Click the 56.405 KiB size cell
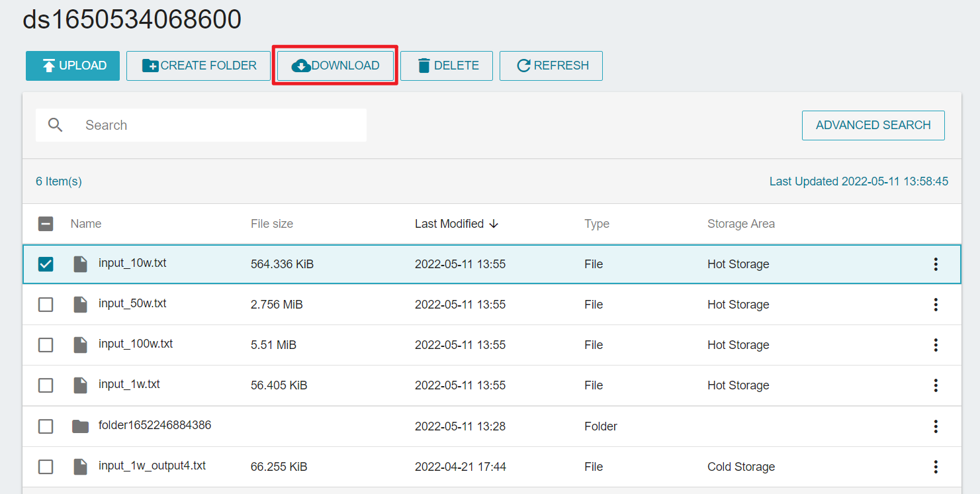This screenshot has width=980, height=494. tap(279, 385)
